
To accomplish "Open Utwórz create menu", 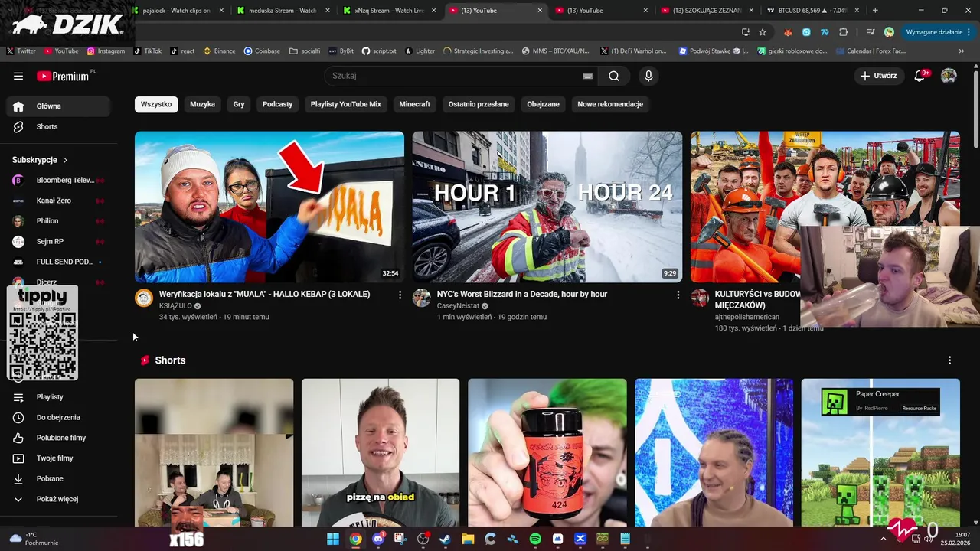I will (878, 76).
